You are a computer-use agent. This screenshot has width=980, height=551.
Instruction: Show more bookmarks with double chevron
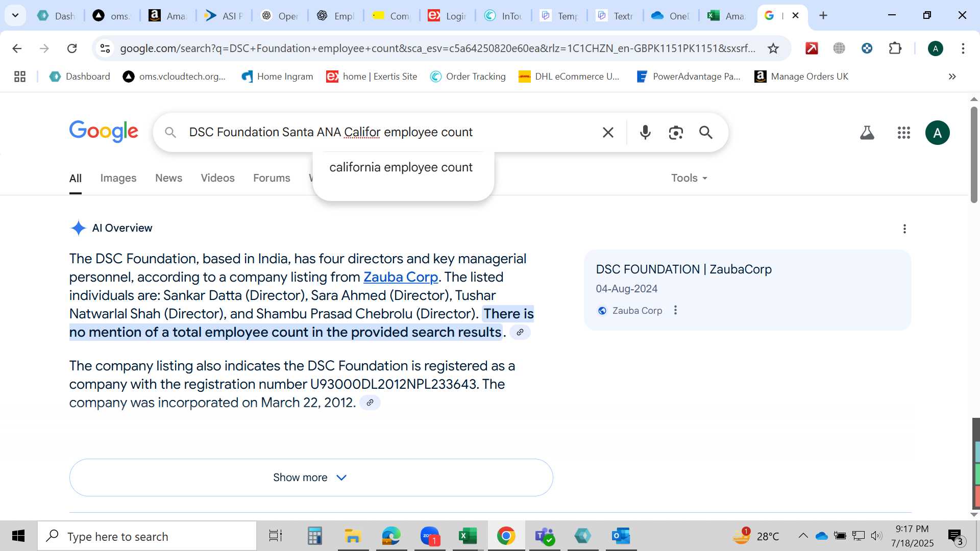coord(952,77)
